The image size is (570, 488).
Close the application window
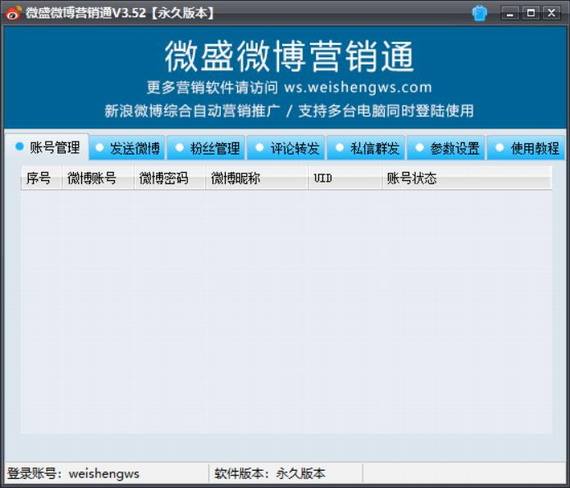pos(551,13)
